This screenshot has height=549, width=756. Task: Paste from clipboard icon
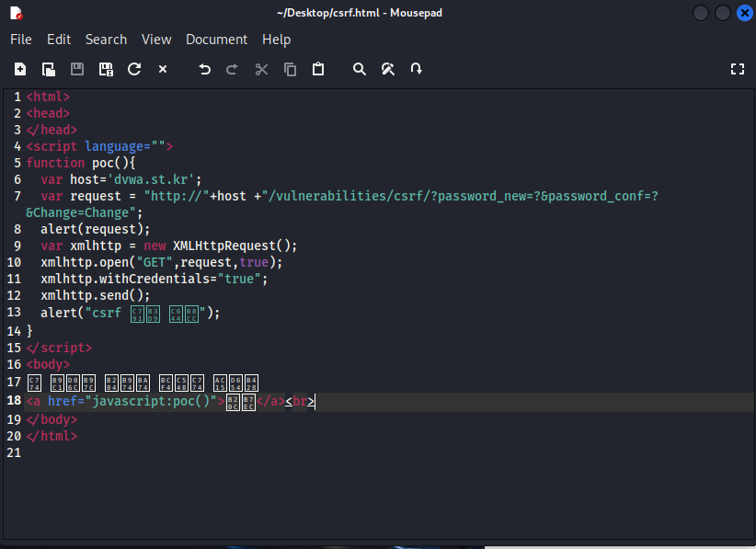[318, 69]
